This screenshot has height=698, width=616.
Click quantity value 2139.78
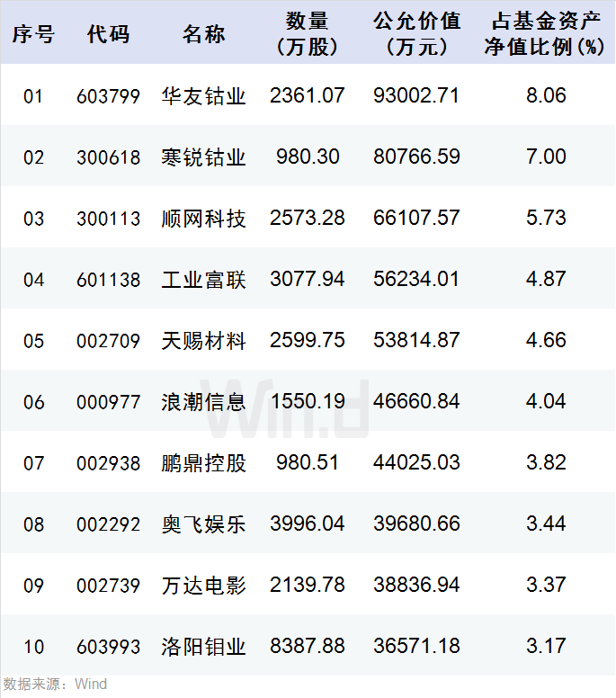[x=308, y=585]
